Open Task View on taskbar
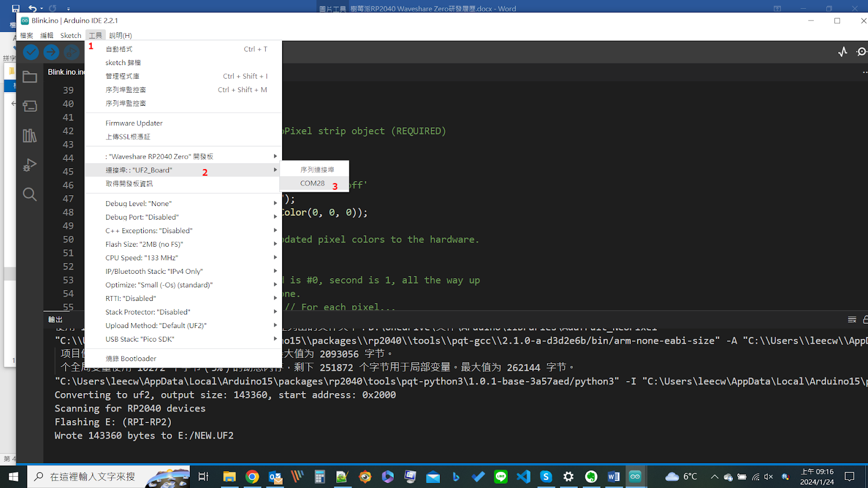 pyautogui.click(x=203, y=477)
